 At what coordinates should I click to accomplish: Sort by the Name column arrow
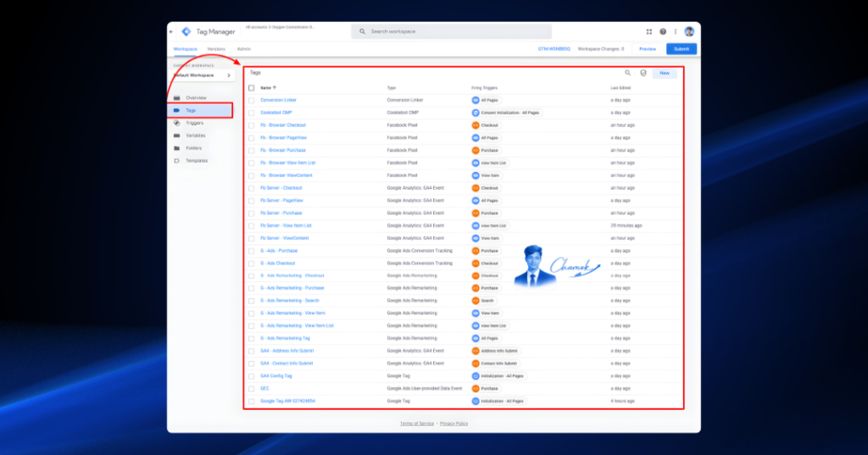(275, 88)
